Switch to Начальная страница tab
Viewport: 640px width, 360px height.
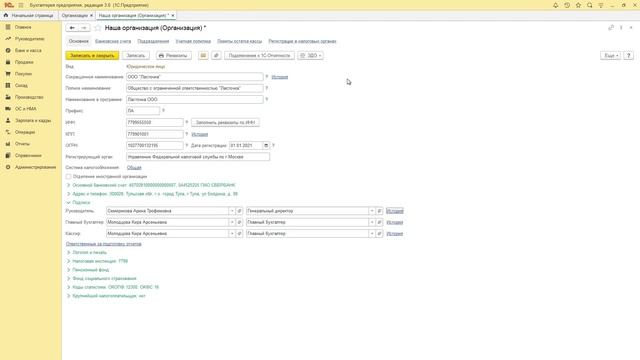[x=29, y=16]
